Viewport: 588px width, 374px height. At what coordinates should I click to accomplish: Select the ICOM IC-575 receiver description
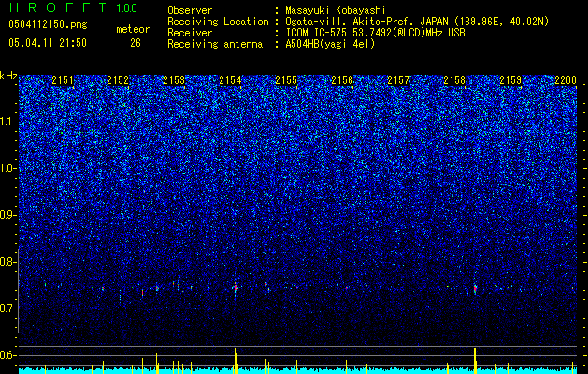point(376,33)
